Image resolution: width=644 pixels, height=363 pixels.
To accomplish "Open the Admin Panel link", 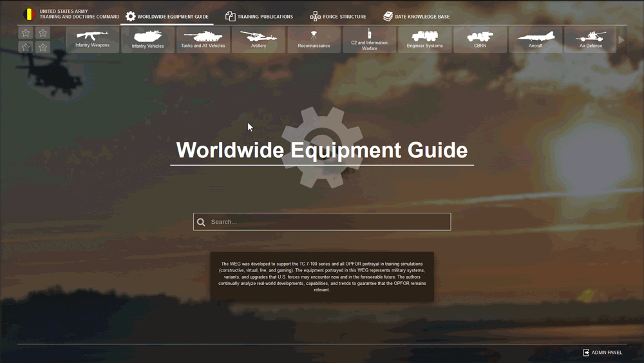I will [603, 353].
